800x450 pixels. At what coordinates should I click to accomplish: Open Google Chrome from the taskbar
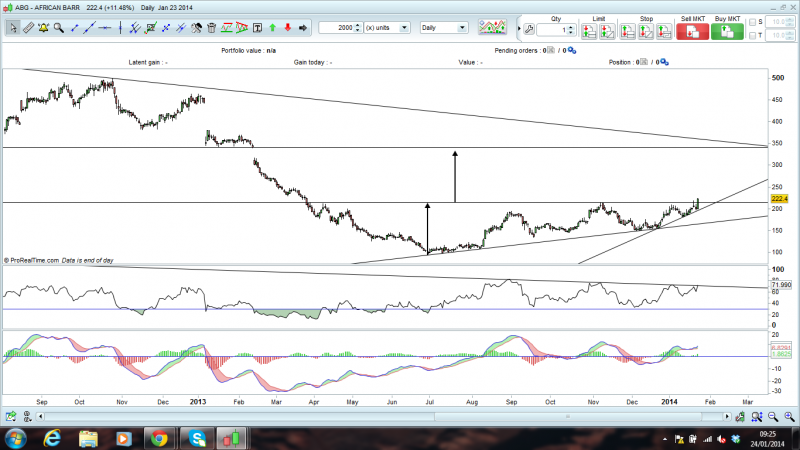(x=158, y=438)
